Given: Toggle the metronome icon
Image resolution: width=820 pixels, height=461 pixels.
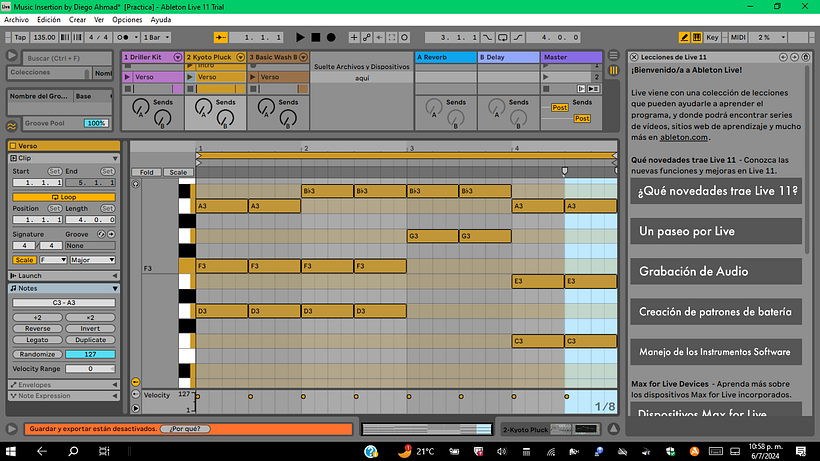Looking at the screenshot, I should [123, 37].
